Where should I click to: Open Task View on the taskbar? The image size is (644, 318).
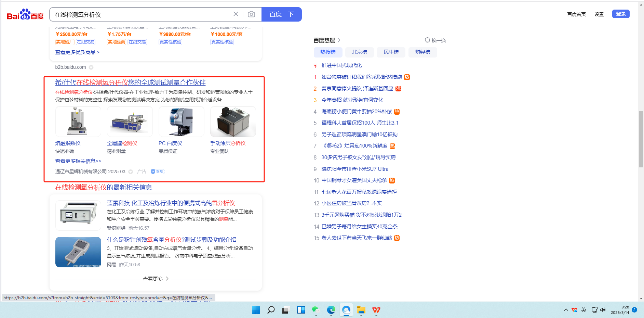coord(286,310)
